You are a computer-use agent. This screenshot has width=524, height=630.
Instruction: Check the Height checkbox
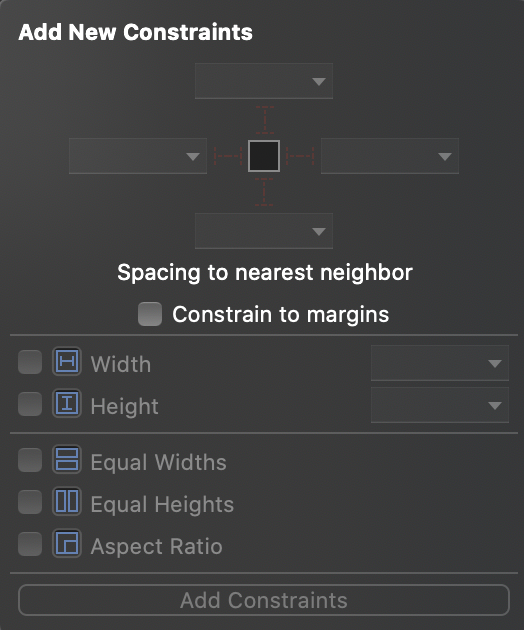30,404
